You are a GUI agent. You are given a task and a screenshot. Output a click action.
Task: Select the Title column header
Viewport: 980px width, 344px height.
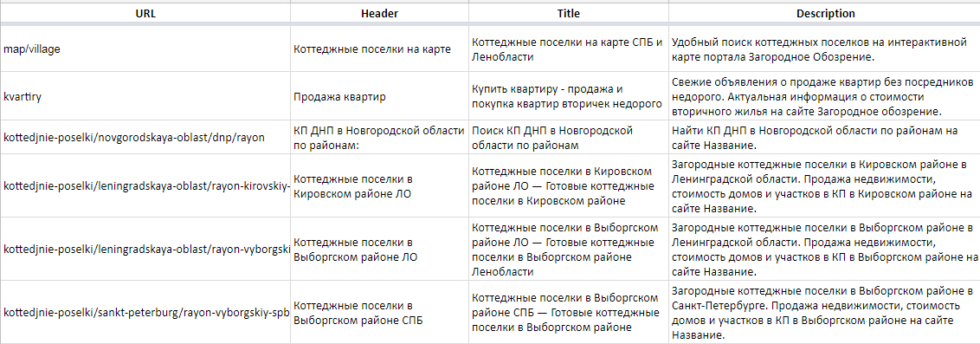tap(568, 13)
